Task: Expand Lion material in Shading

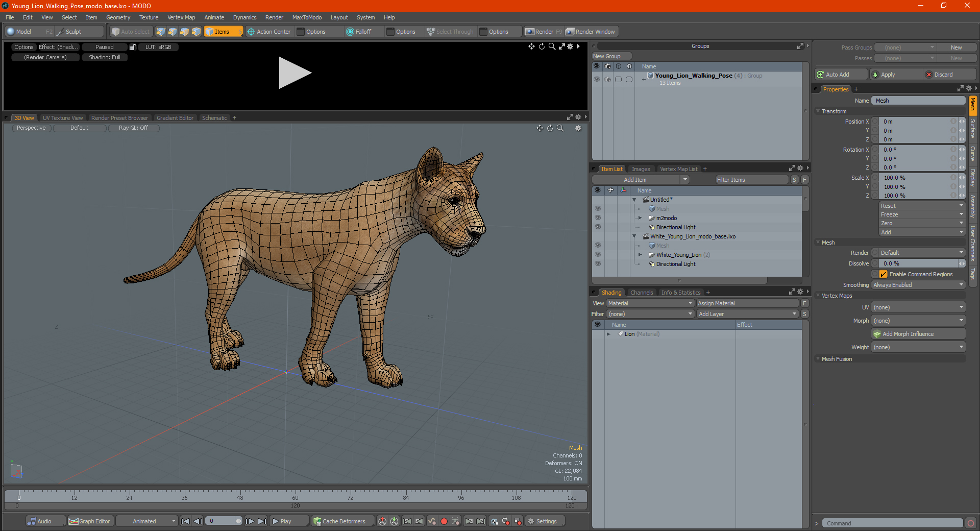Action: 608,334
